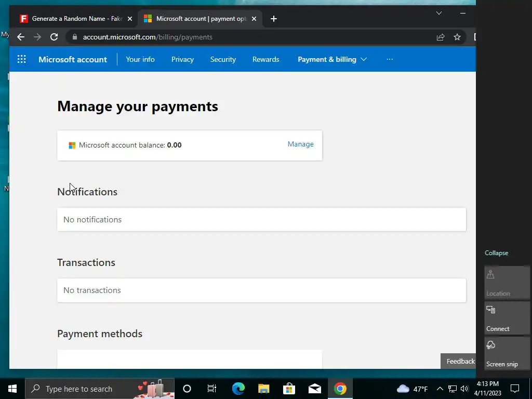Close the Generate a Random Name tab
Image resolution: width=532 pixels, height=399 pixels.
pyautogui.click(x=129, y=19)
